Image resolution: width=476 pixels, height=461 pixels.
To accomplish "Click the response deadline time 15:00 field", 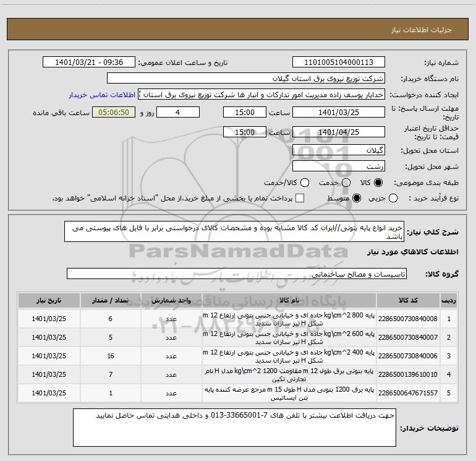I will (x=245, y=112).
